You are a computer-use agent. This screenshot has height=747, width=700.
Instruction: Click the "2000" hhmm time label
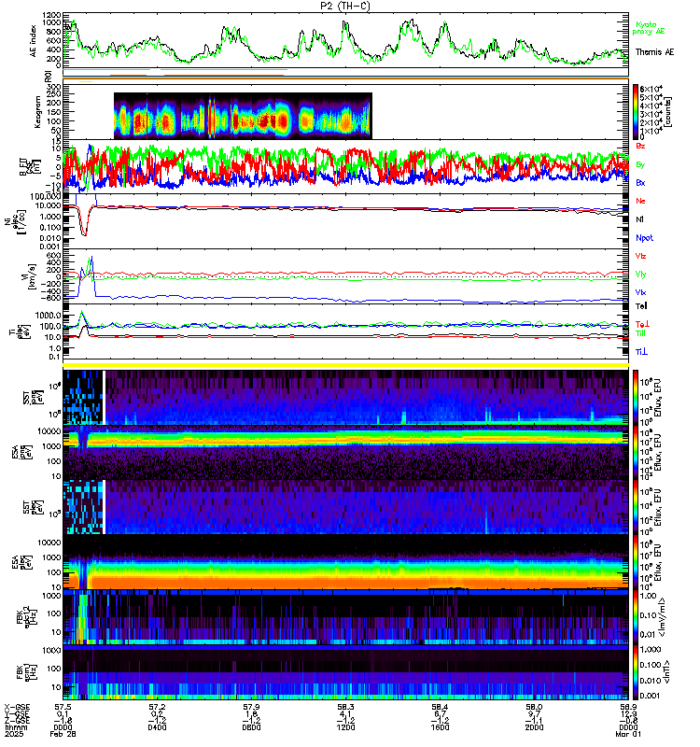[x=534, y=727]
